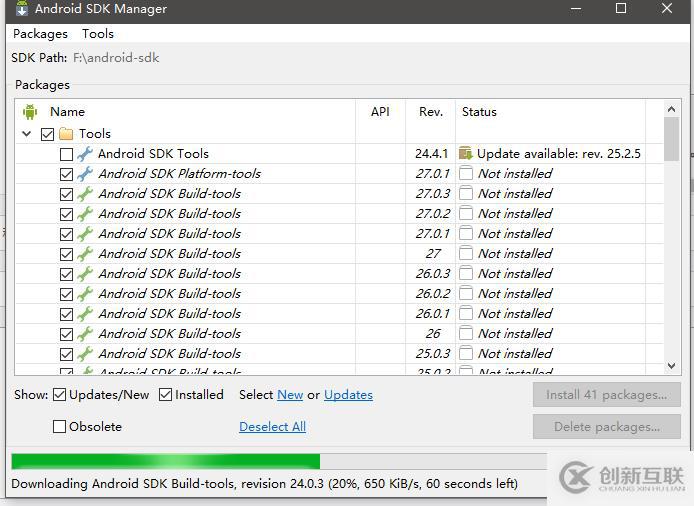Uncheck Build-tools 26.0.1 checkbox
Viewport: 694px width, 506px height.
[66, 314]
